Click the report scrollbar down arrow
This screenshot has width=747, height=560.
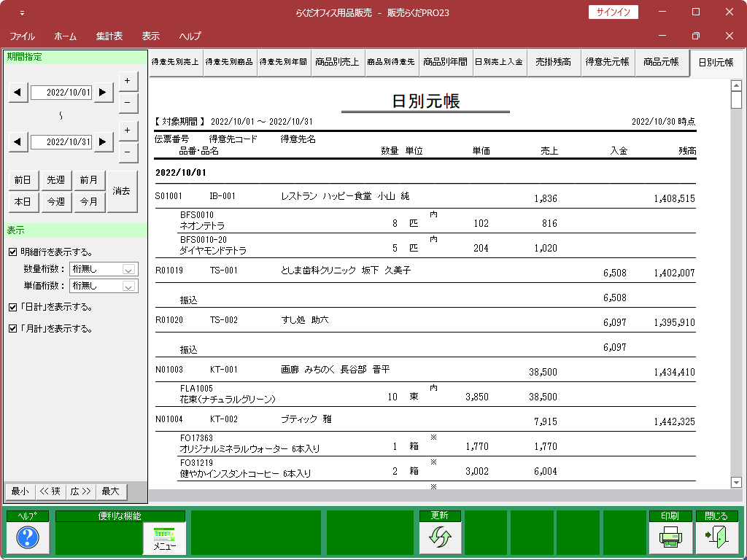click(736, 483)
